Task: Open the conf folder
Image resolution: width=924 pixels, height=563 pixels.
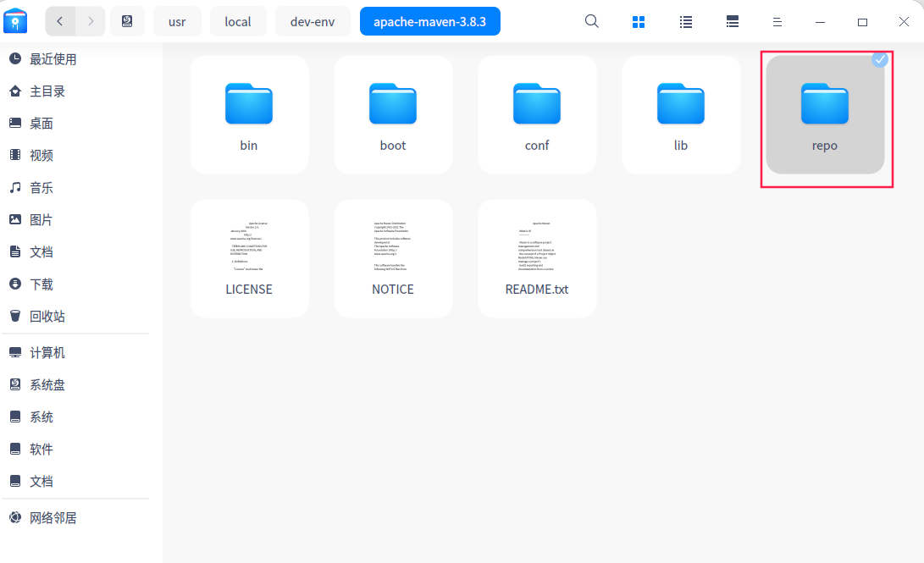Action: pos(536,114)
